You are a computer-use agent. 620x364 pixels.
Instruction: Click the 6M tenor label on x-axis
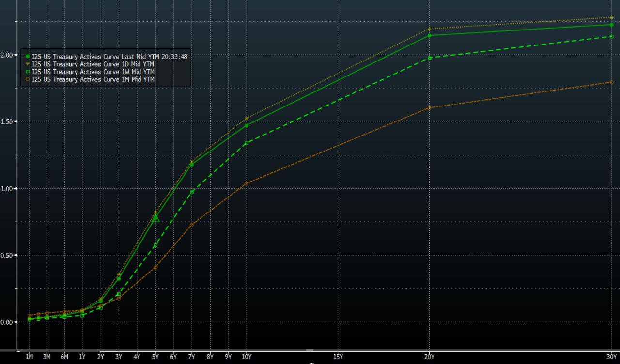(x=64, y=357)
